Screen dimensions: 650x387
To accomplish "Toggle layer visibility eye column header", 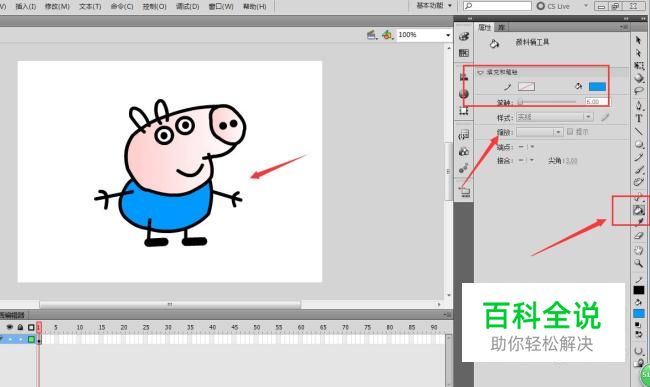I will [10, 327].
